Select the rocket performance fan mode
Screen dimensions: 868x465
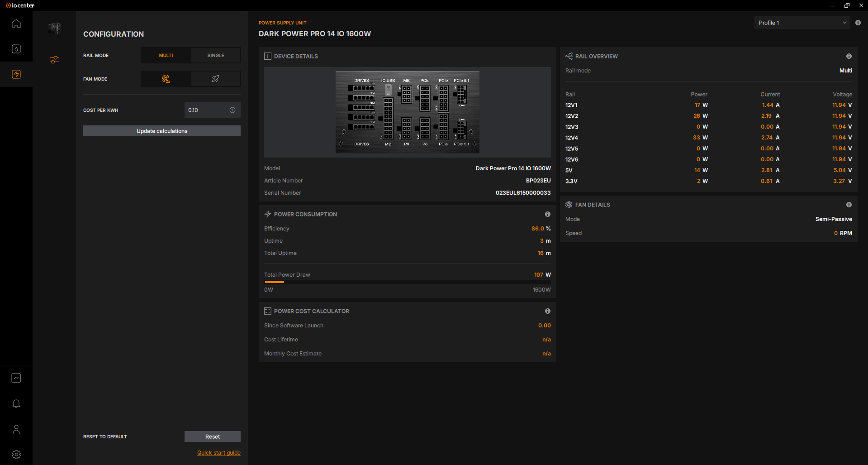tap(216, 79)
